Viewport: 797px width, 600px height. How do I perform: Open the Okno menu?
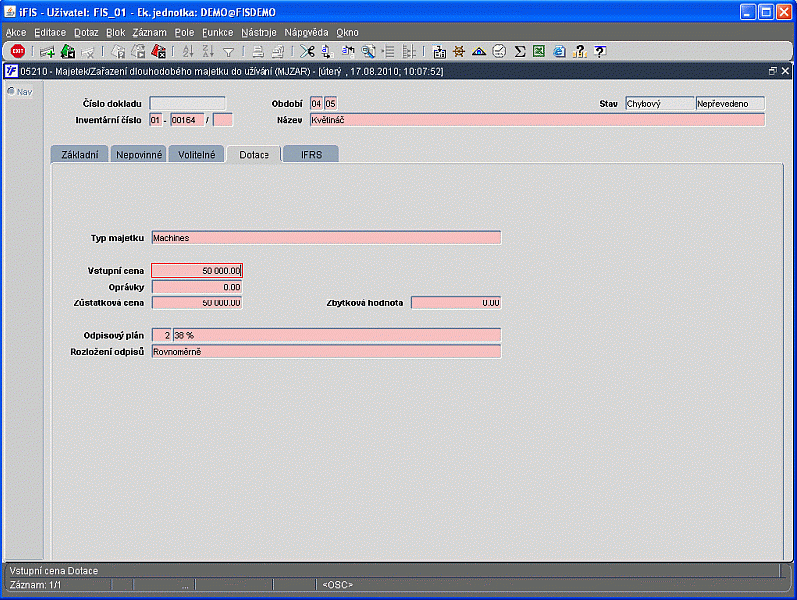347,33
